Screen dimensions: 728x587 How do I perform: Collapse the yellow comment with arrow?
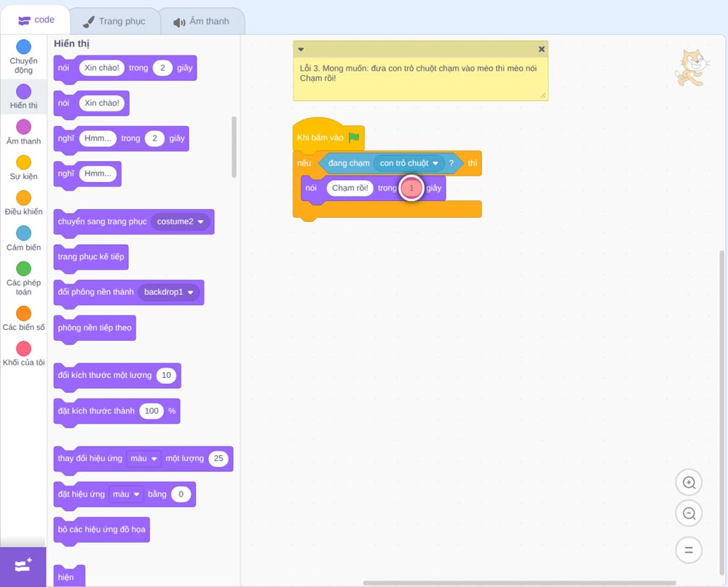(301, 50)
